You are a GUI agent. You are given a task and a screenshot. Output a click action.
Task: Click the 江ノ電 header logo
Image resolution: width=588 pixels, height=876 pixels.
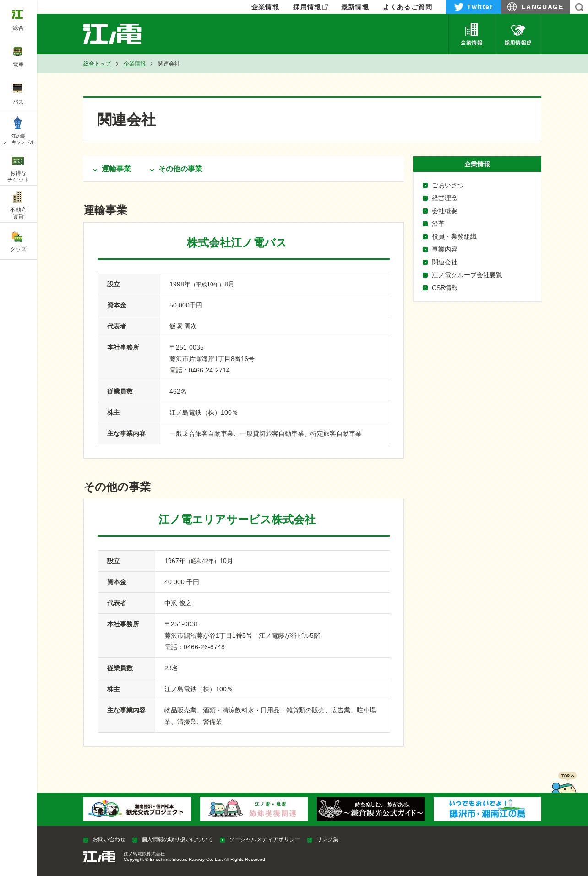tap(112, 34)
